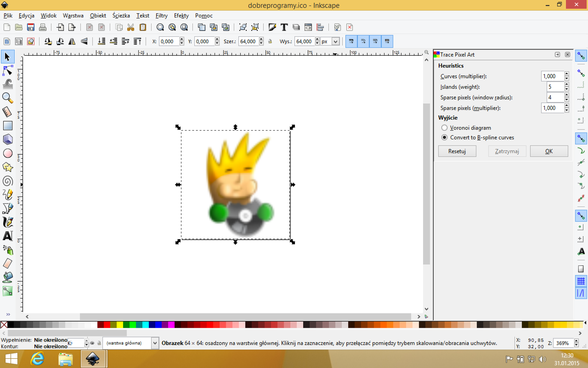Select the Calligraphy tool
Viewport: 588px width, 368px height.
(8, 222)
